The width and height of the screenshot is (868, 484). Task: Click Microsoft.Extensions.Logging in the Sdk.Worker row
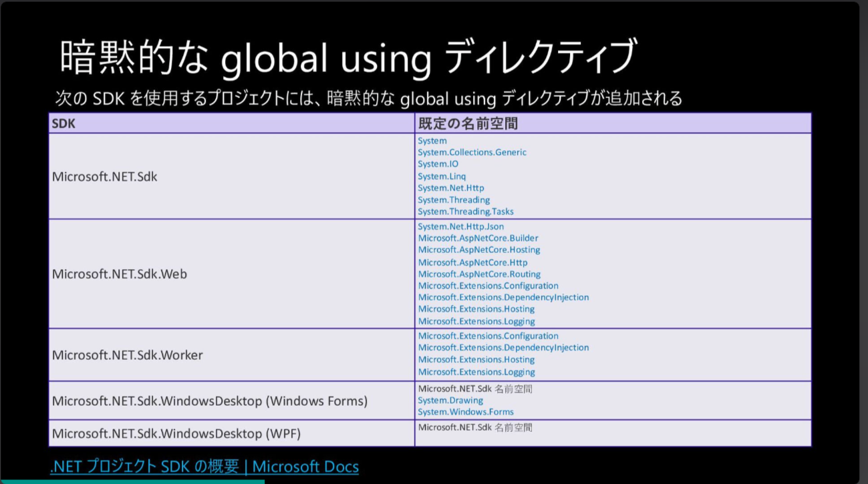click(476, 372)
